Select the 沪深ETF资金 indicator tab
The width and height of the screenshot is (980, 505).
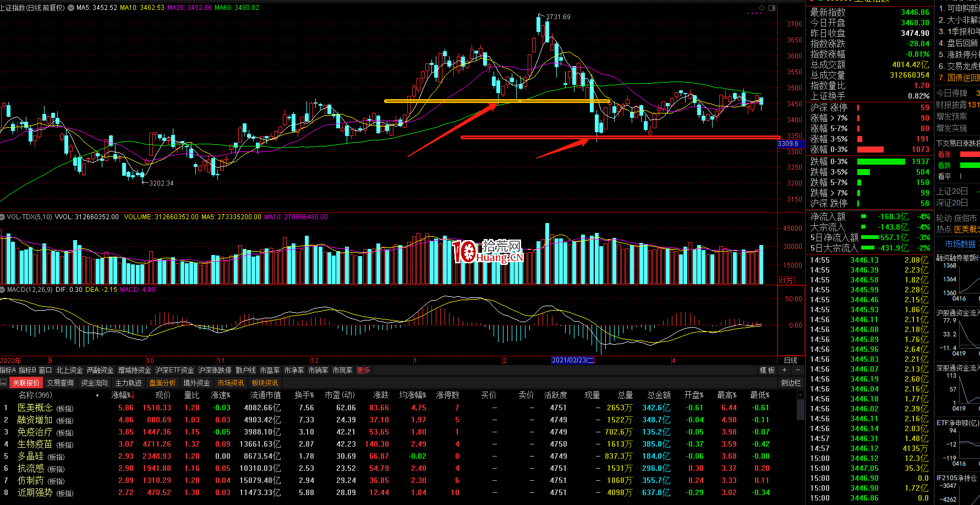(174, 370)
